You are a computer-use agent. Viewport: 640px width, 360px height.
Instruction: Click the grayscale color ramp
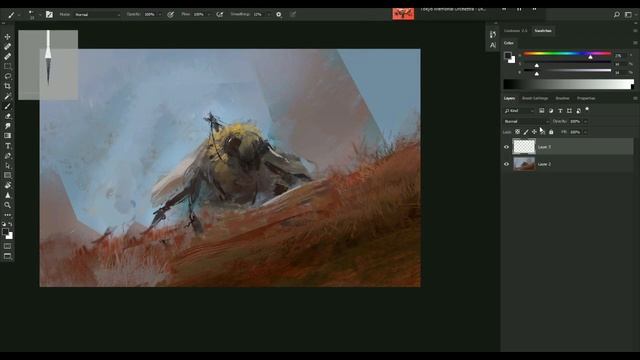569,84
